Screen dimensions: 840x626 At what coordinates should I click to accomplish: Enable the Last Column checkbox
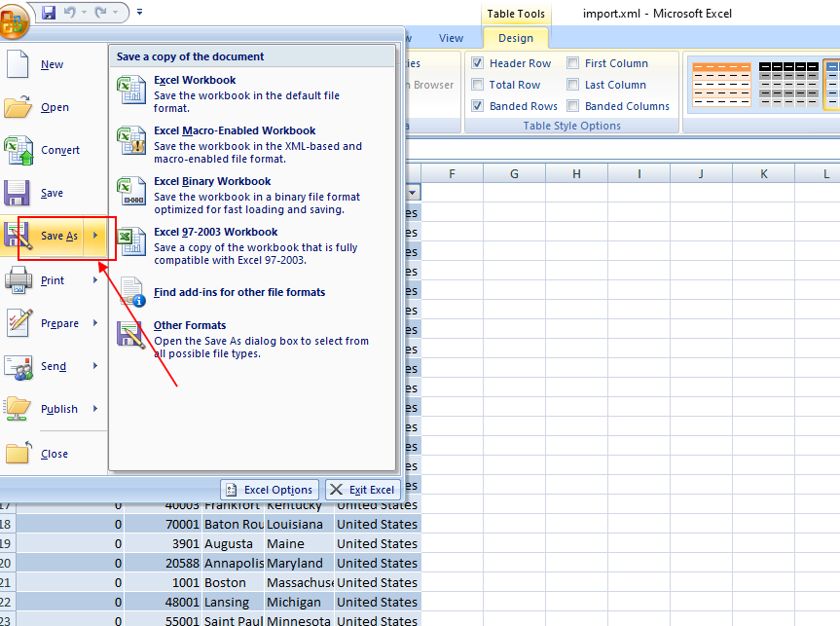tap(572, 85)
